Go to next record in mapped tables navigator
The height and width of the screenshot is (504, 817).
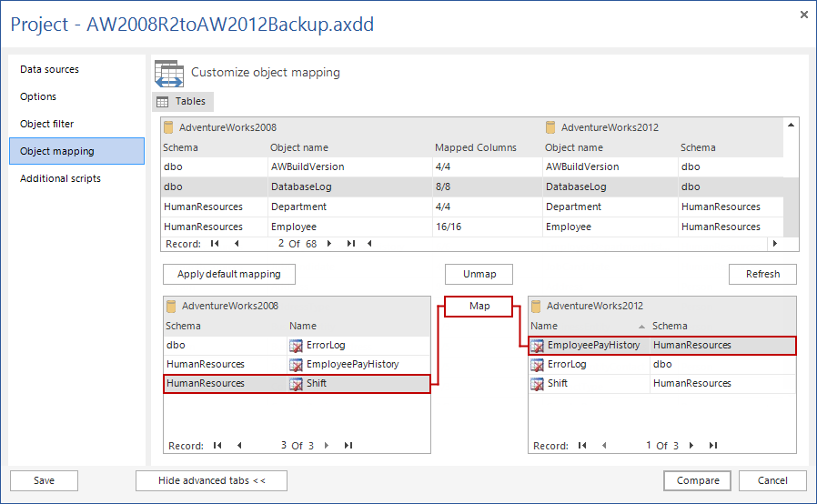pyautogui.click(x=328, y=244)
